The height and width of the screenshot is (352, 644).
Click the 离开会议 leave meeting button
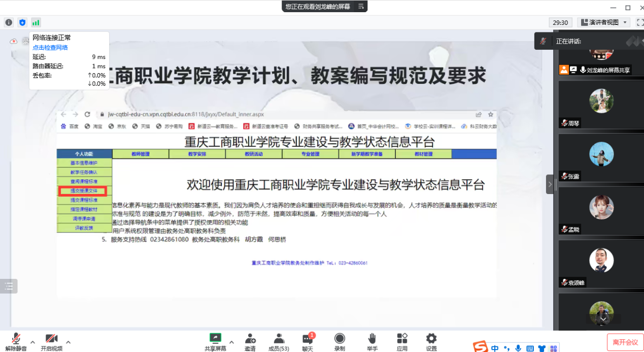[625, 342]
